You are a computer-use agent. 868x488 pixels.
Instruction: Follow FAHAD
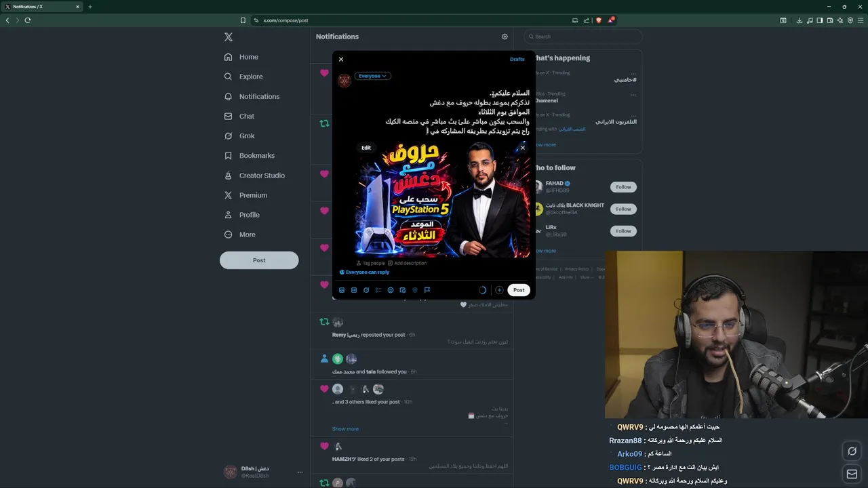tap(623, 187)
